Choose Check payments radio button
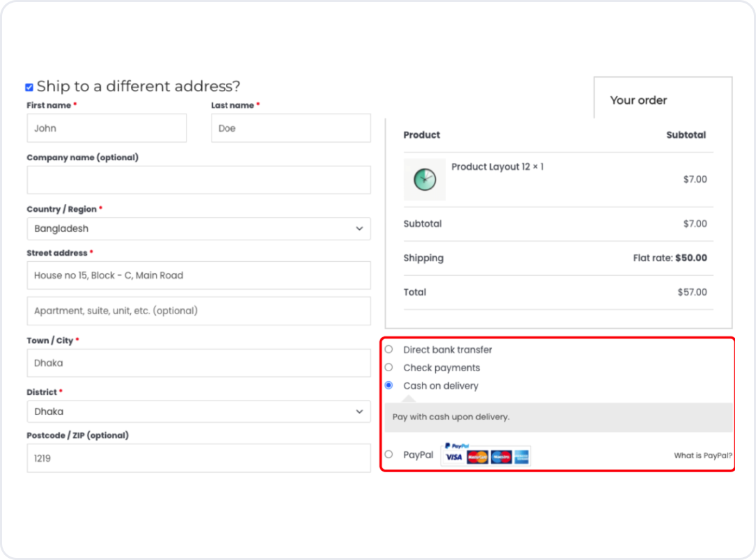Viewport: 756px width, 560px height. 388,368
